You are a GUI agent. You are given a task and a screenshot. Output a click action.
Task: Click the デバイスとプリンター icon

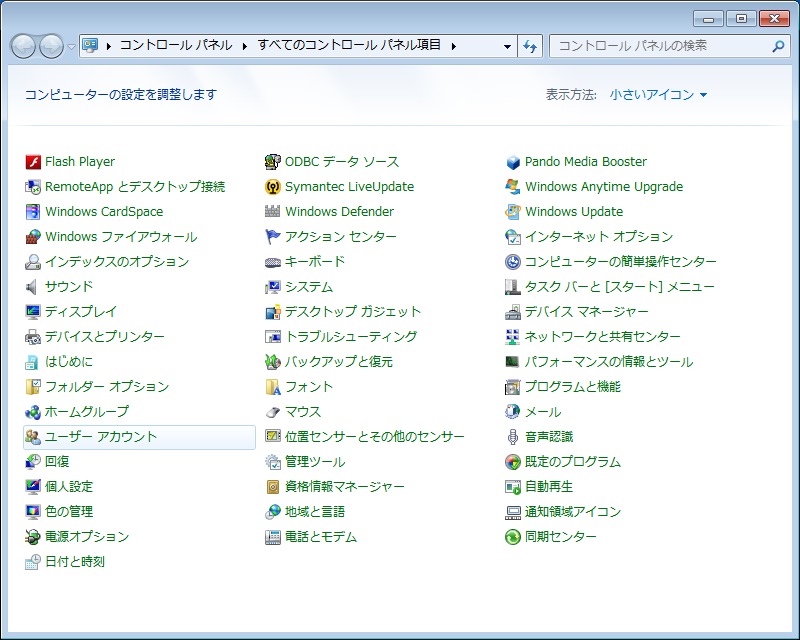click(x=33, y=337)
